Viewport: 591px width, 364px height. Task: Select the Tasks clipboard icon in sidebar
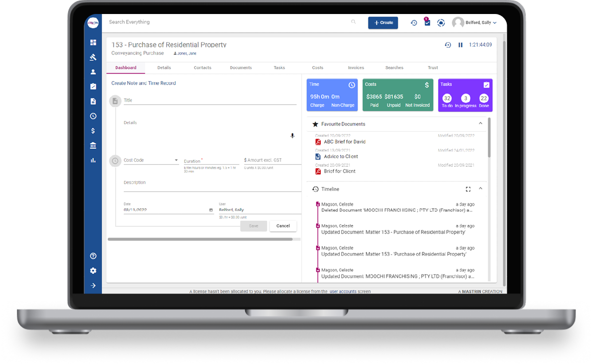93,86
